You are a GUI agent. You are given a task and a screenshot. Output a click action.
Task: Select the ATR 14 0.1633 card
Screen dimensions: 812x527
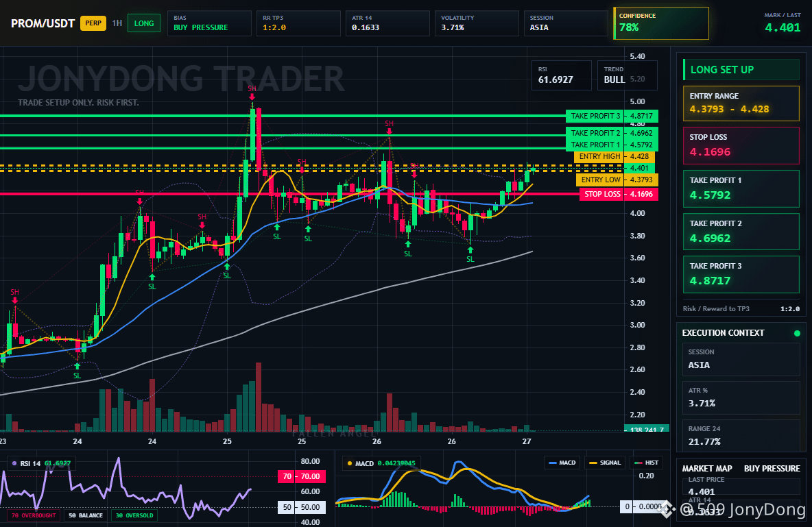[x=387, y=23]
